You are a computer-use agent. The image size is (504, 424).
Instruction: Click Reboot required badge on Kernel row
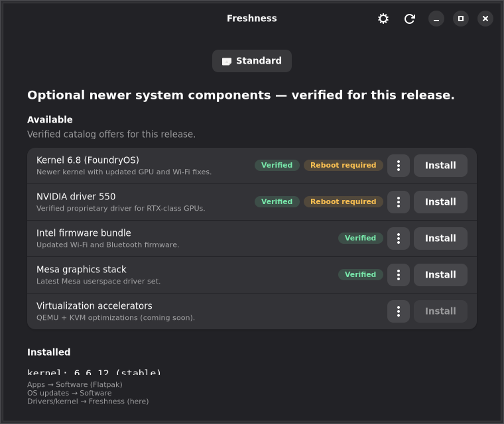point(343,165)
